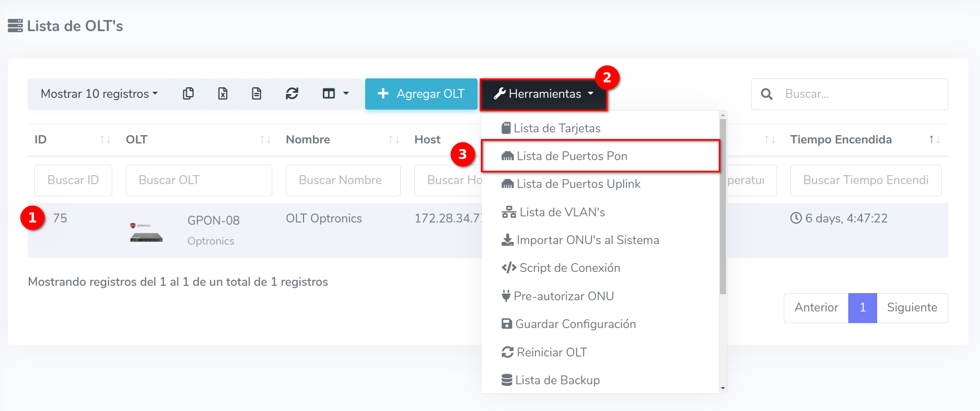Sort by Tiempo Encendida column arrows
The width and height of the screenshot is (980, 411).
tap(934, 140)
